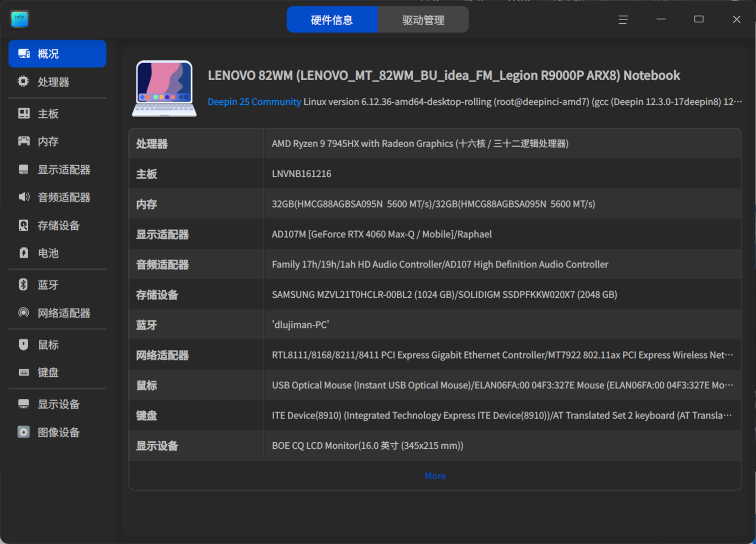Switch to the 驱动管理 tab
Screen dimensions: 756x544
coord(423,20)
